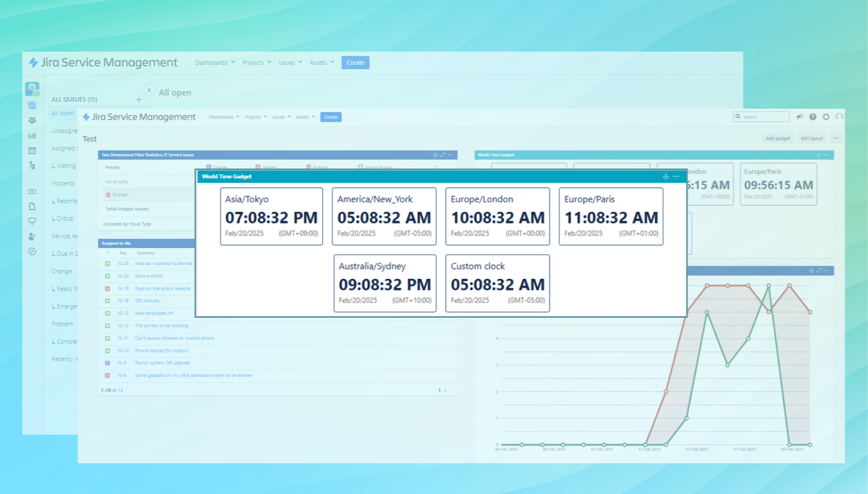The height and width of the screenshot is (494, 868).
Task: Open the Reports bar chart sidebar icon
Action: coord(32,135)
